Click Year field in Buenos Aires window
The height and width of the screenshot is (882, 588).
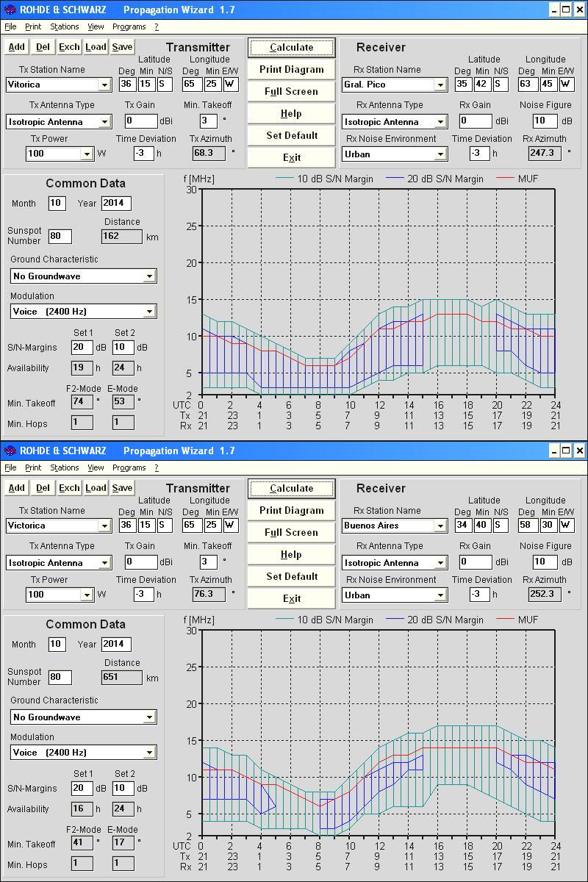pyautogui.click(x=116, y=644)
